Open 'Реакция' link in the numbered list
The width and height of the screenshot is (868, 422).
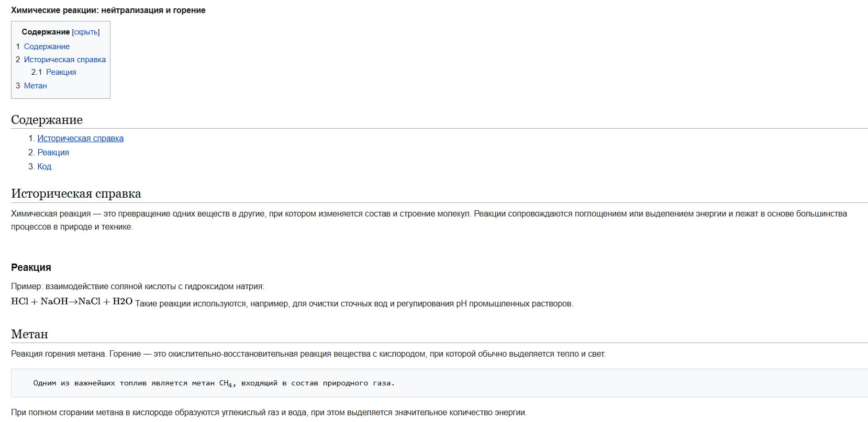tap(53, 153)
